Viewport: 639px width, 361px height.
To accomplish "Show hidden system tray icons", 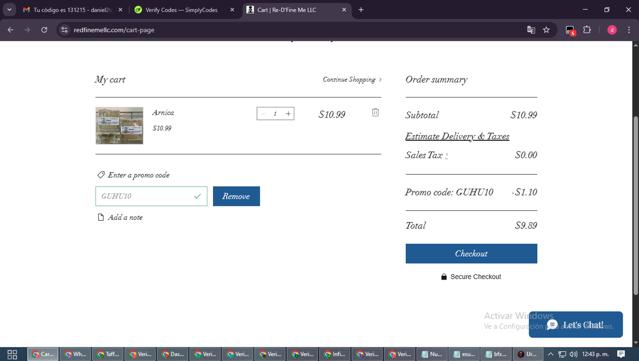I will 551,354.
